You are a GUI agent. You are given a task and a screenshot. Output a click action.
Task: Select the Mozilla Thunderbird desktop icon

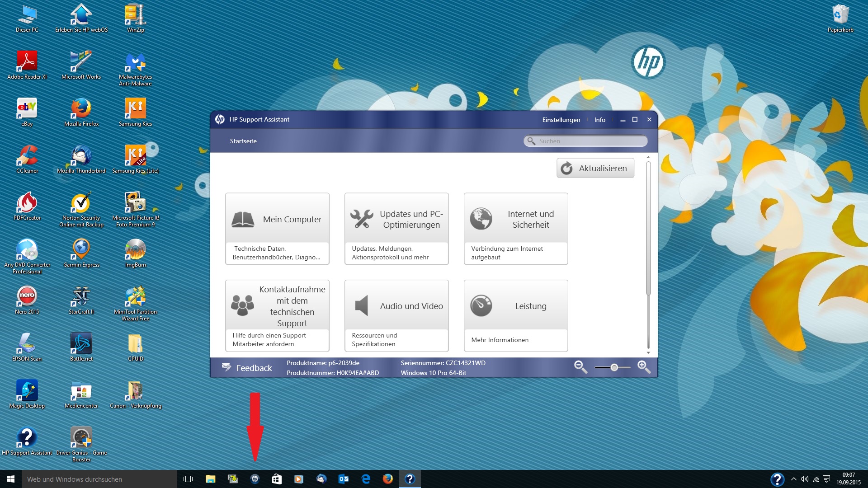[81, 160]
